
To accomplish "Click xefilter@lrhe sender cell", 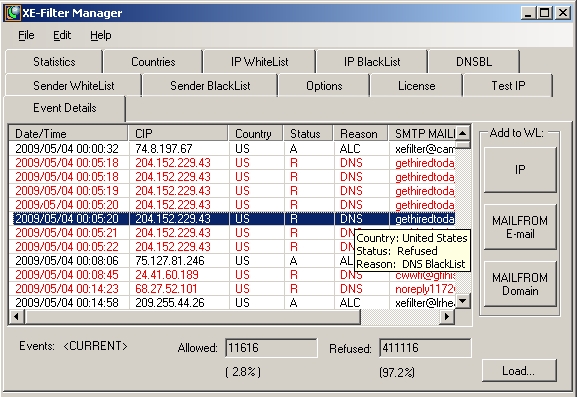I will pyautogui.click(x=422, y=302).
